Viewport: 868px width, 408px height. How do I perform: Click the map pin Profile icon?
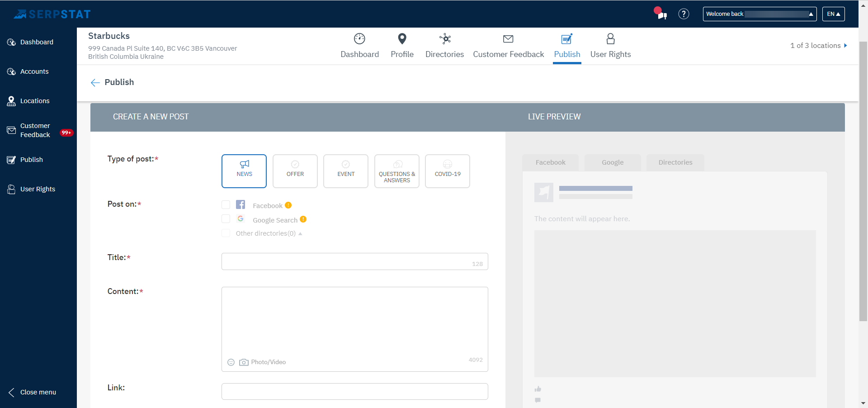click(402, 39)
